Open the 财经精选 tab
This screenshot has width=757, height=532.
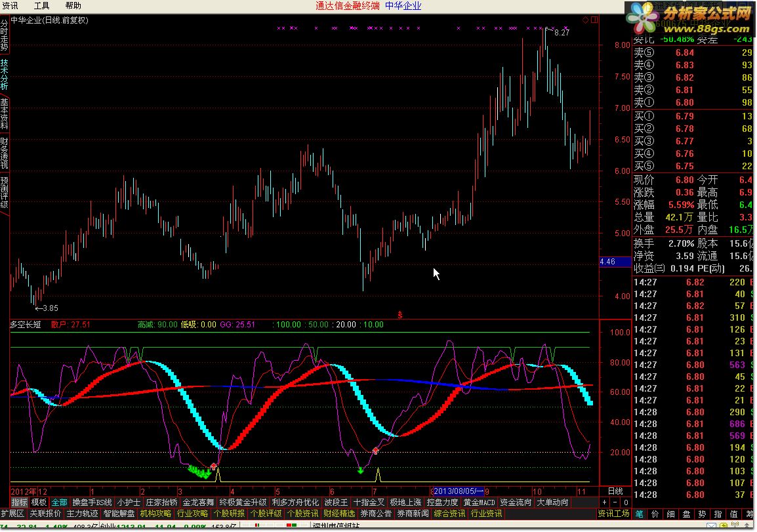[339, 514]
